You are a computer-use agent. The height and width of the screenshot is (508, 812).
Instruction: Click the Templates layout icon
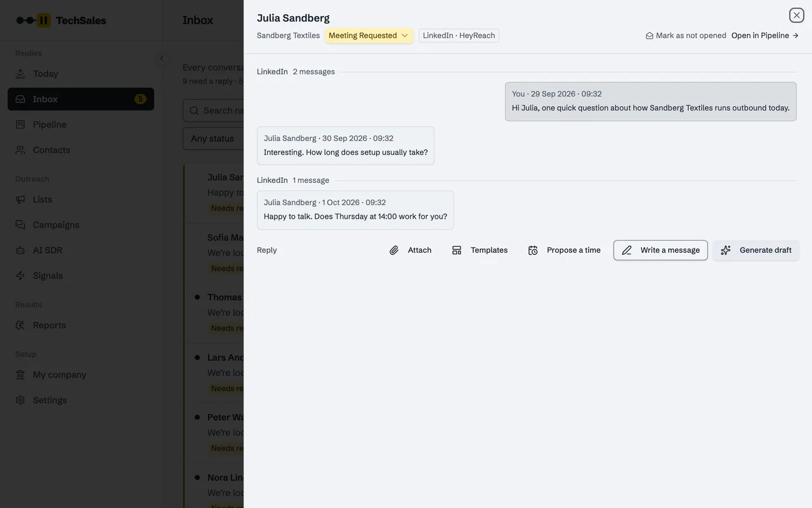457,250
